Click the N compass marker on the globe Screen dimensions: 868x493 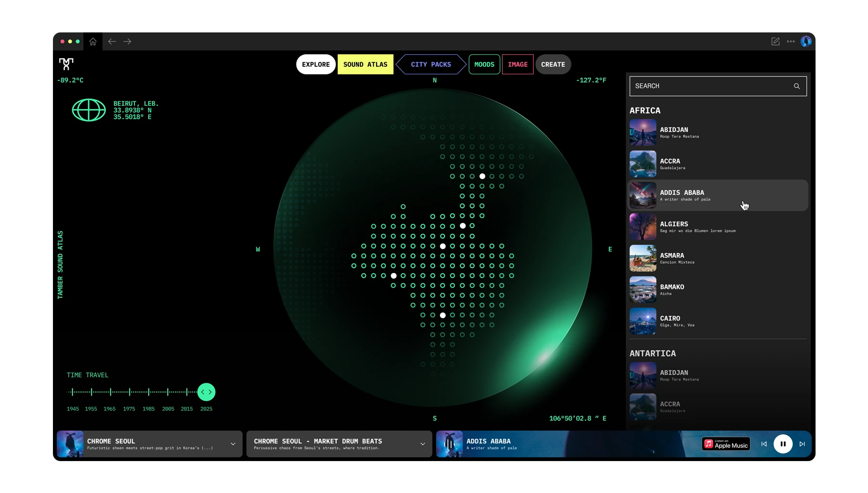pyautogui.click(x=435, y=80)
